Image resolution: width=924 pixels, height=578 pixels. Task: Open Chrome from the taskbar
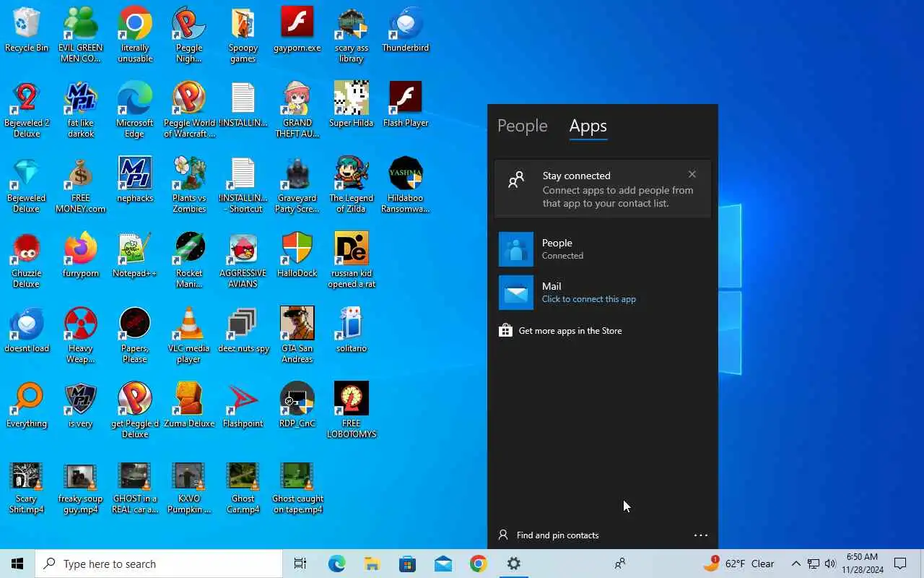tap(479, 564)
